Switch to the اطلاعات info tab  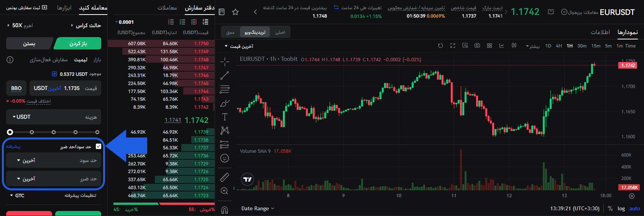coord(600,32)
